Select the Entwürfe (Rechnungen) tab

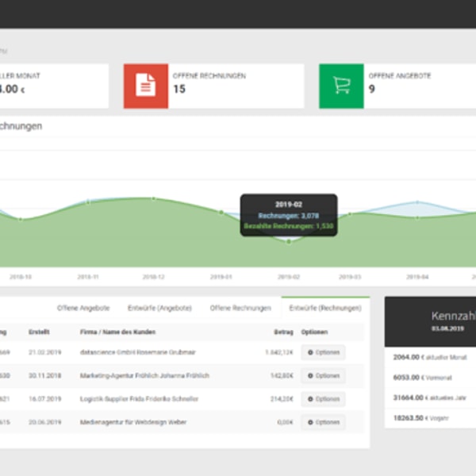click(x=325, y=308)
